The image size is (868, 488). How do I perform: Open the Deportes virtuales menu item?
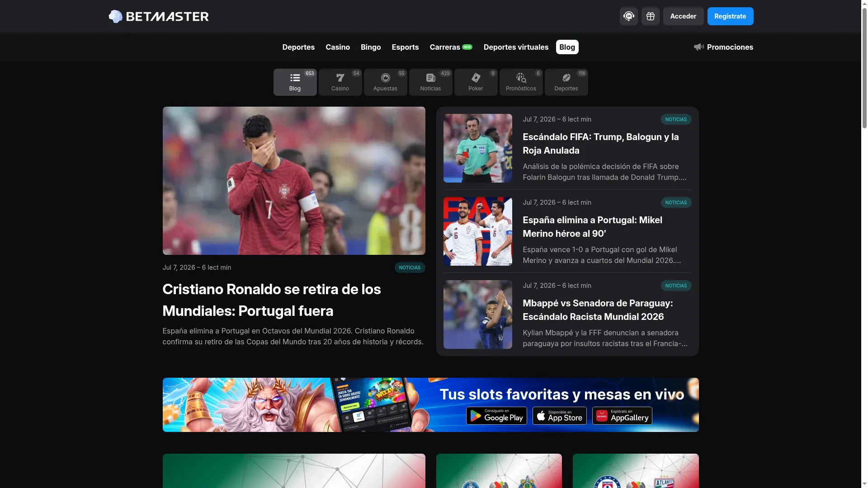pos(516,47)
